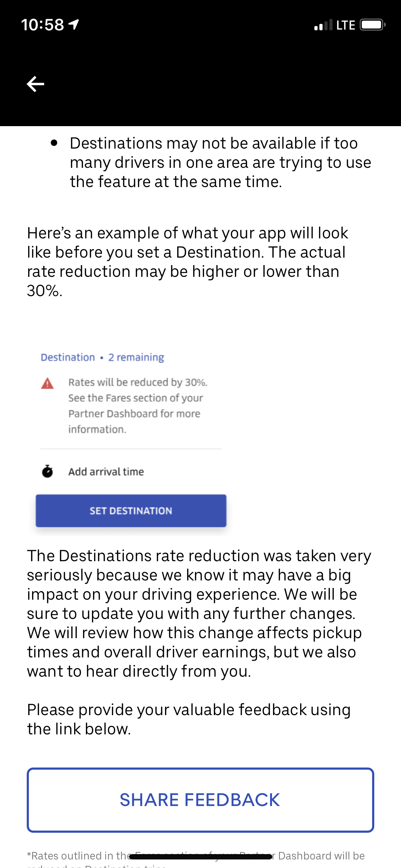Select the Add arrival time option
Viewport: 401px width, 868px height.
pos(106,471)
